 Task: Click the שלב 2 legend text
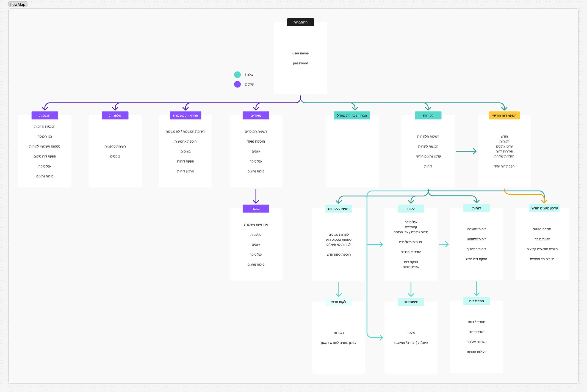pyautogui.click(x=249, y=84)
